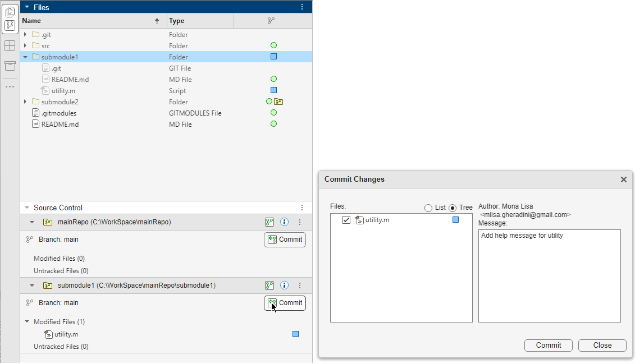The width and height of the screenshot is (635, 364).
Task: Commit changes for submodule1
Action: pos(285,303)
